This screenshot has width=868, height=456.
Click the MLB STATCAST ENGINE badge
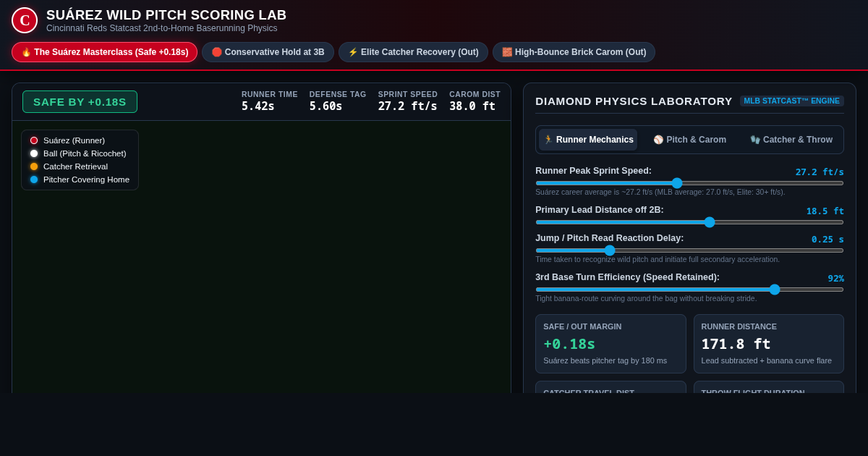[791, 101]
